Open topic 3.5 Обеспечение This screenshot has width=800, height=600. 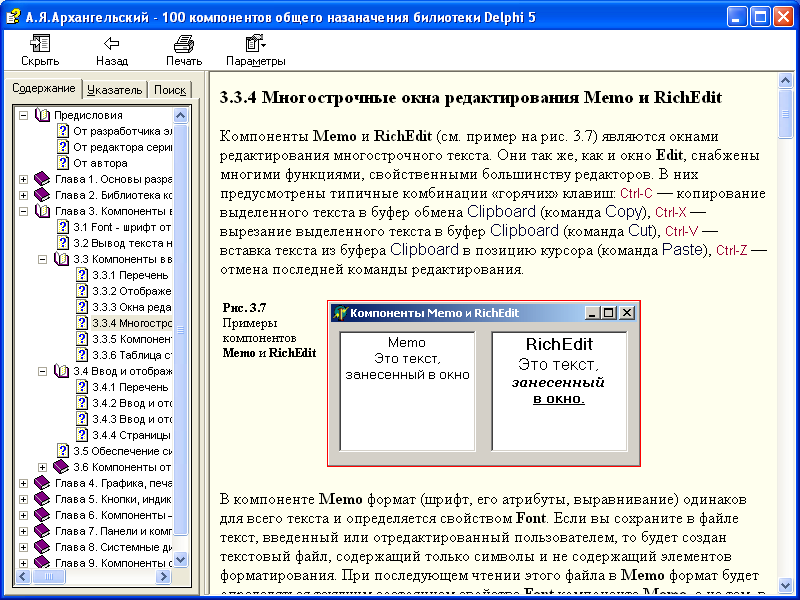click(122, 451)
